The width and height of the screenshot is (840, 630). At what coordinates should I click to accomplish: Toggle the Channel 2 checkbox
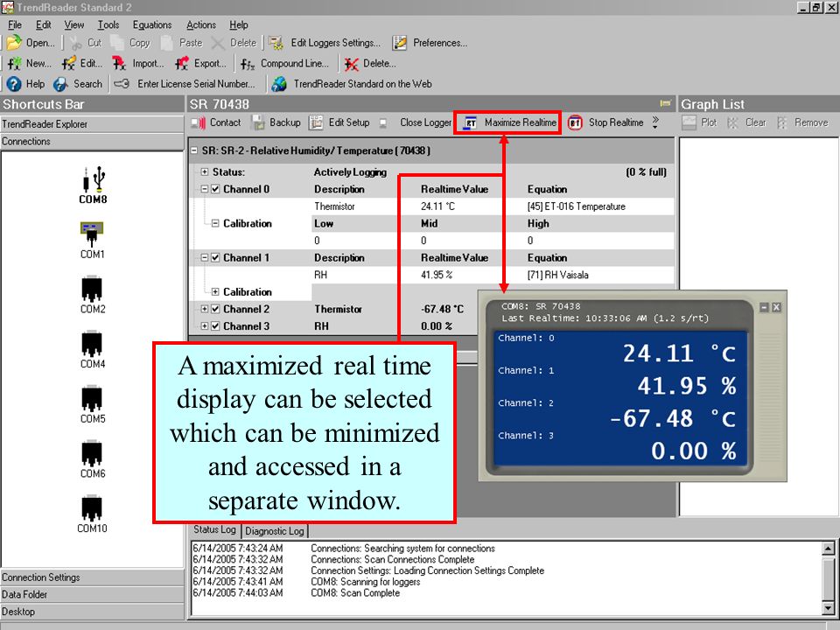215,309
